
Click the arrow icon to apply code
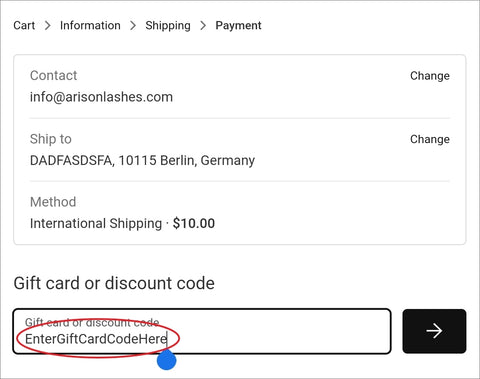click(434, 331)
